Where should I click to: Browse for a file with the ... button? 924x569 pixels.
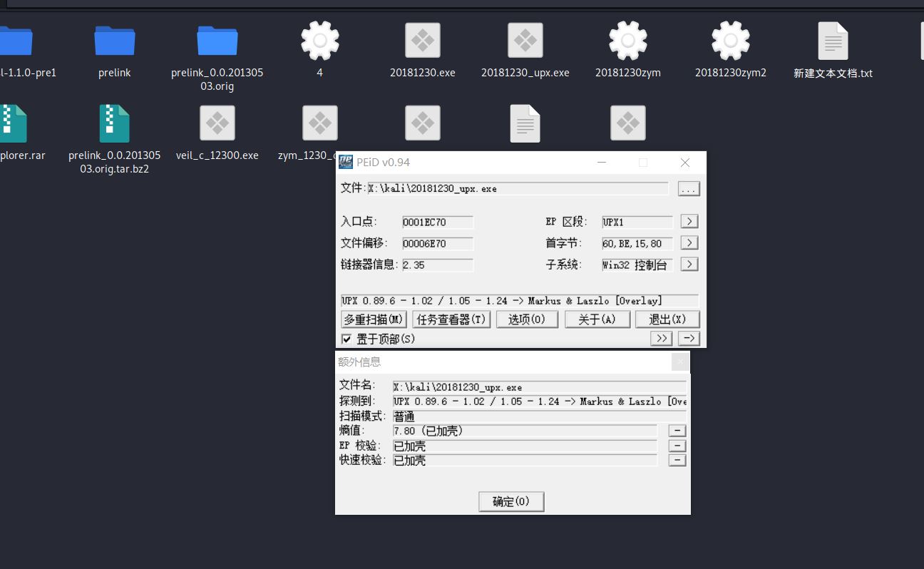pos(689,189)
